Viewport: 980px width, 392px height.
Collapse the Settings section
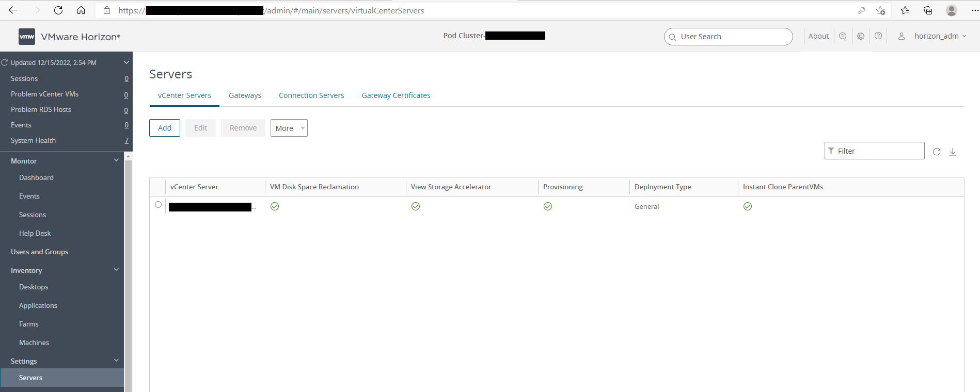(116, 361)
